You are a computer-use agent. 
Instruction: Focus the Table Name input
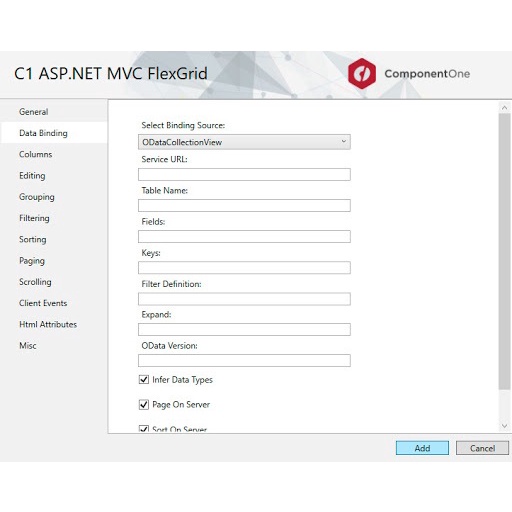(244, 206)
